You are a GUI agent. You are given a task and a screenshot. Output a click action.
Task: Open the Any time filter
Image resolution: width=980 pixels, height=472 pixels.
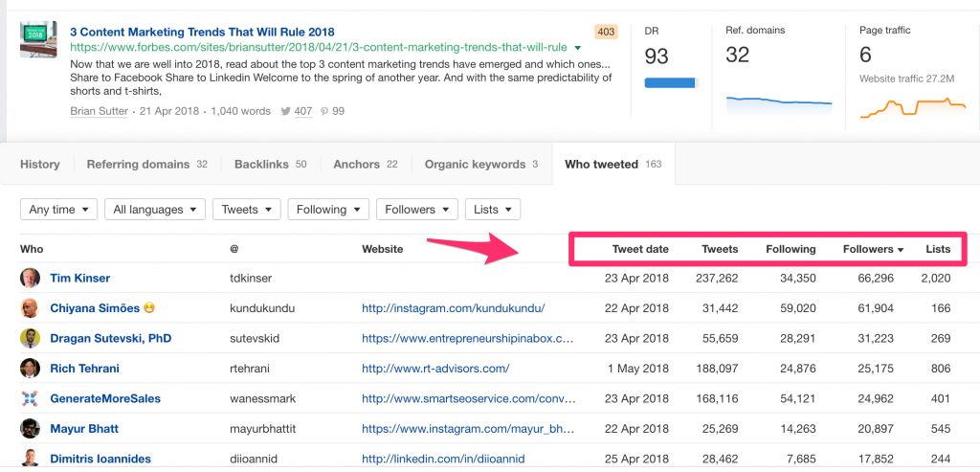[58, 210]
